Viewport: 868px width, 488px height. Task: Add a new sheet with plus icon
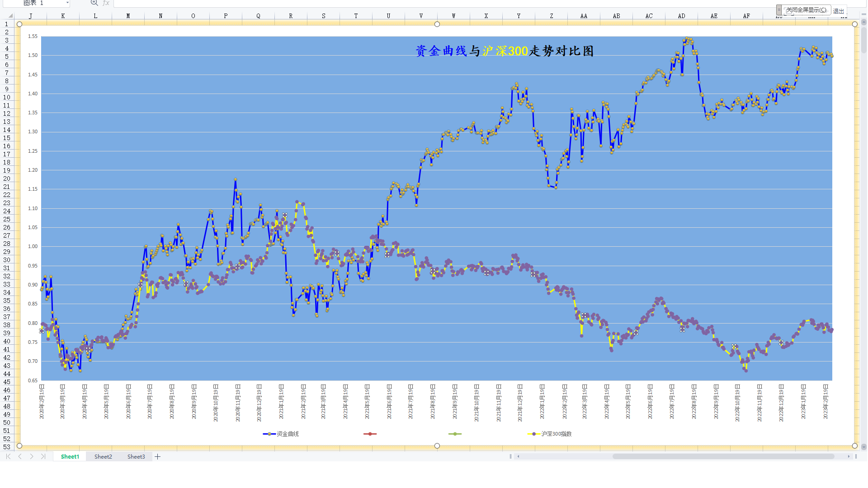tap(157, 457)
